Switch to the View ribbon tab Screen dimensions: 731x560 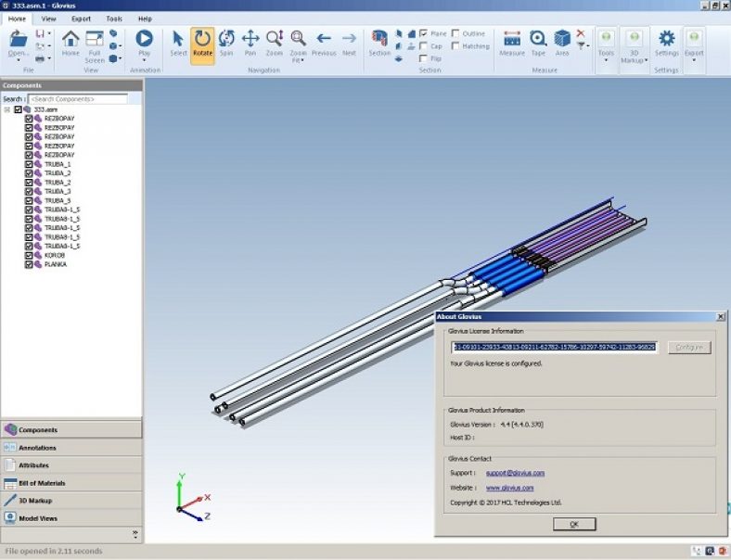click(48, 19)
